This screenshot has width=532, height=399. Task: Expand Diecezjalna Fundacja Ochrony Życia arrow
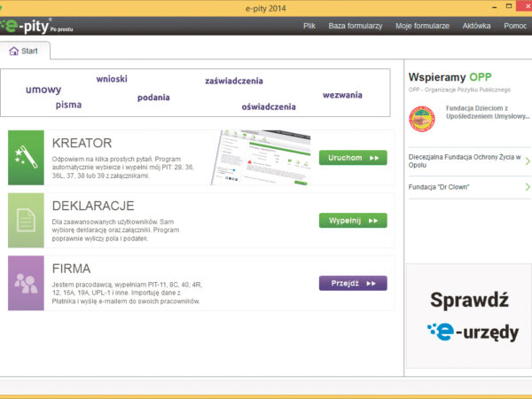coord(527,161)
